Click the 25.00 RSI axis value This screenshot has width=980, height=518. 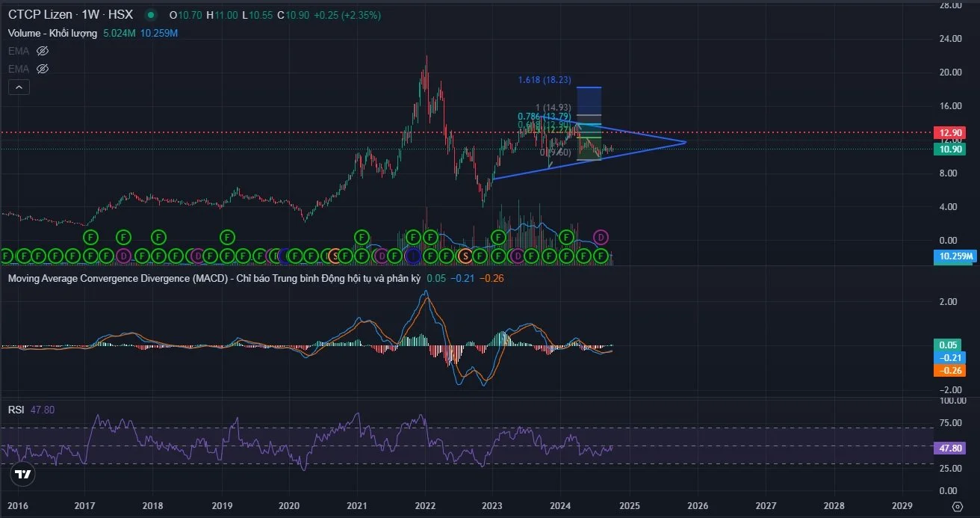(950, 469)
